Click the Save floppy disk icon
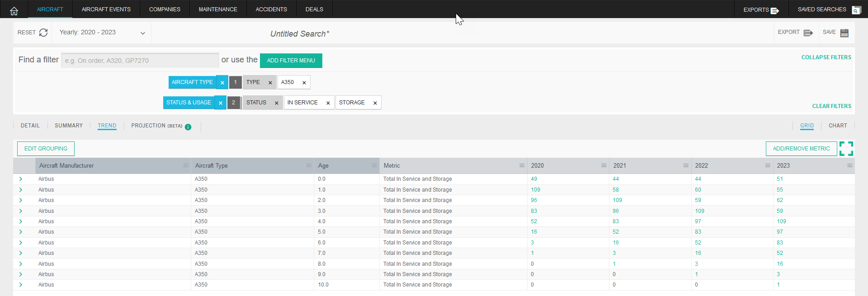The width and height of the screenshot is (868, 296). click(x=844, y=33)
